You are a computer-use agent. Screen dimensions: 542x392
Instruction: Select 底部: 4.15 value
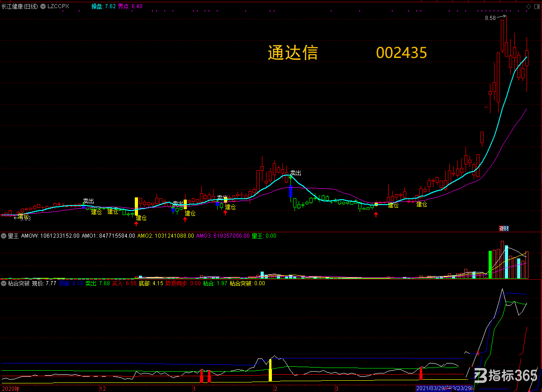coord(151,283)
